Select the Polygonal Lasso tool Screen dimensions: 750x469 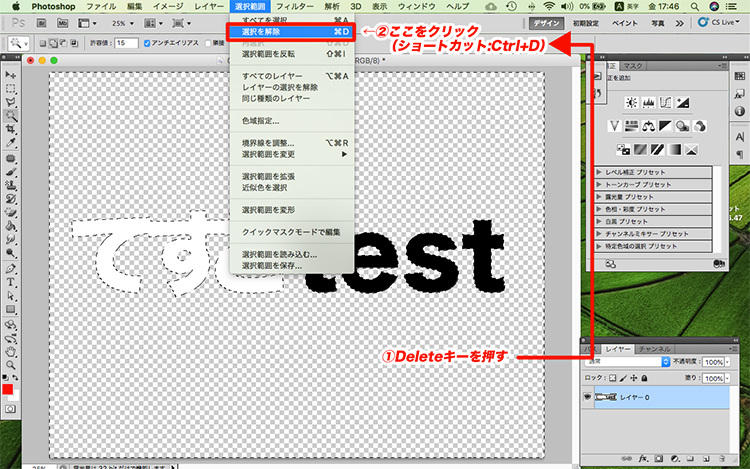click(10, 102)
